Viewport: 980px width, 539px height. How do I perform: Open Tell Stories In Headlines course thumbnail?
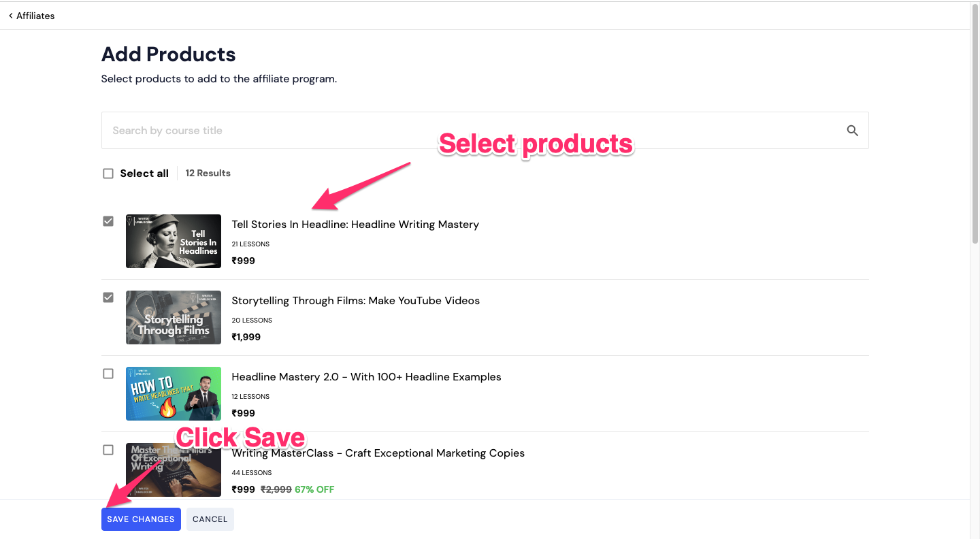click(x=174, y=241)
